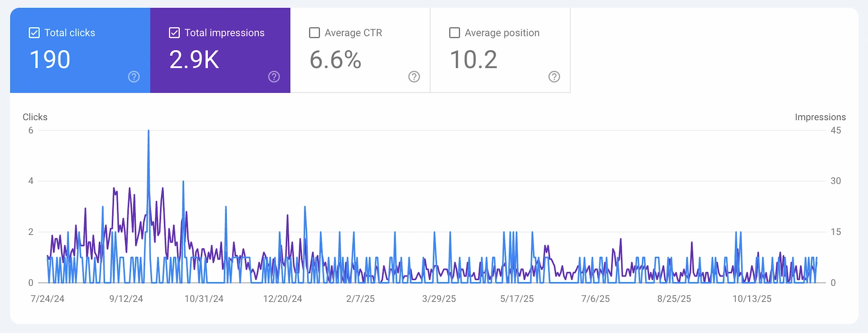Enable the Average CTR checkbox
The image size is (868, 333).
click(x=314, y=33)
